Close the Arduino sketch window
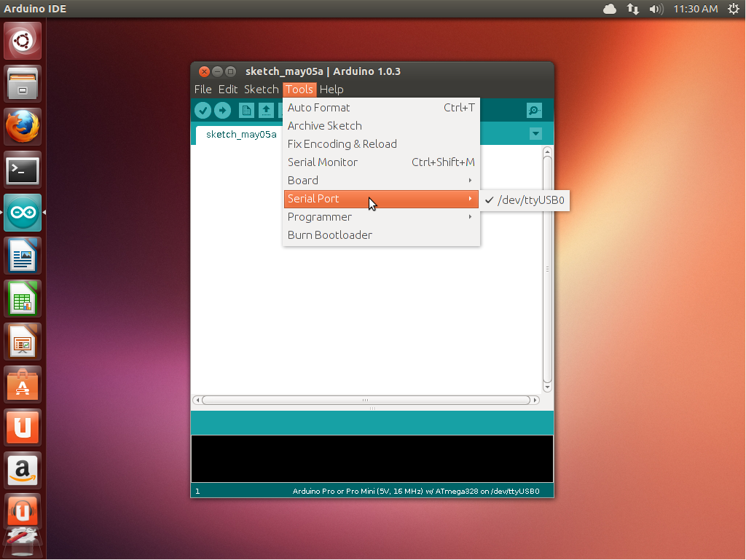The height and width of the screenshot is (560, 746). coord(204,72)
